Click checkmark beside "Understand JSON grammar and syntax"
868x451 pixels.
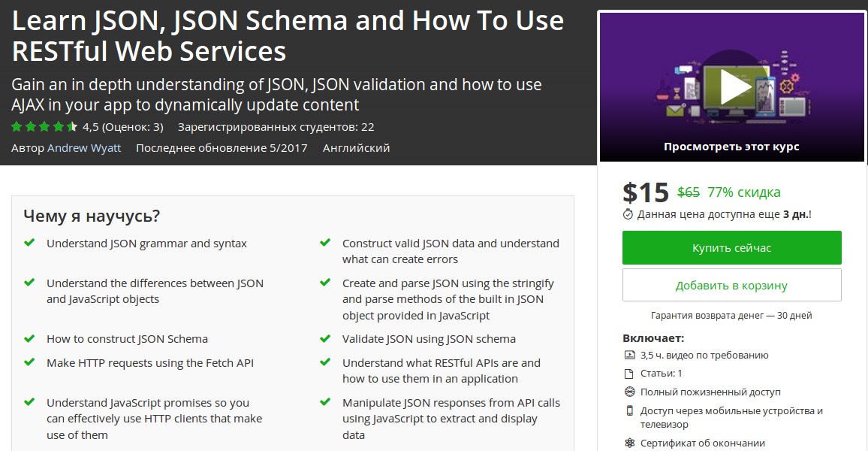31,242
